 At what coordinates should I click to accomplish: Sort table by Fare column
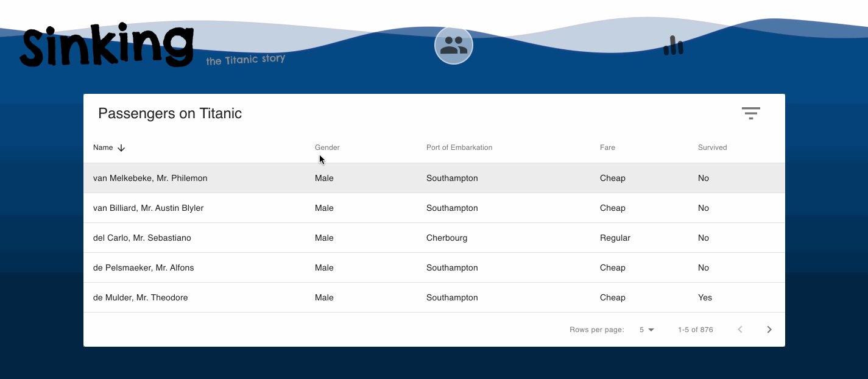[607, 147]
